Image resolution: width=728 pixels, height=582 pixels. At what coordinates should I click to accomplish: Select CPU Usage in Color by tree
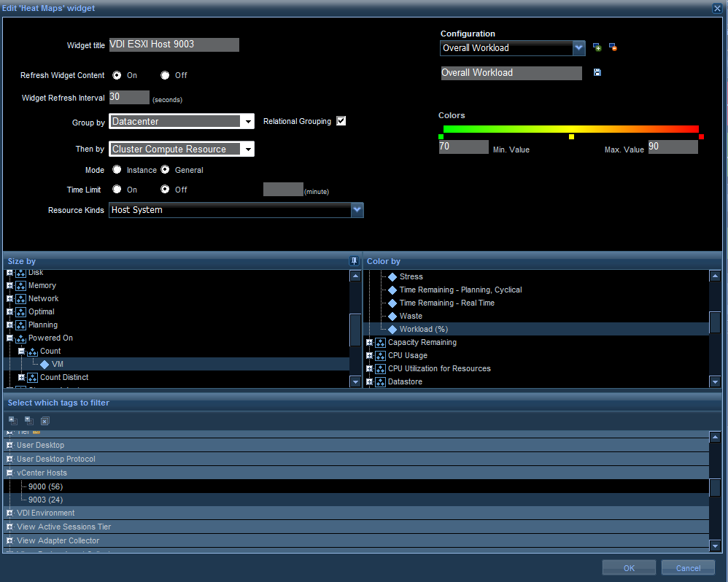(x=406, y=356)
